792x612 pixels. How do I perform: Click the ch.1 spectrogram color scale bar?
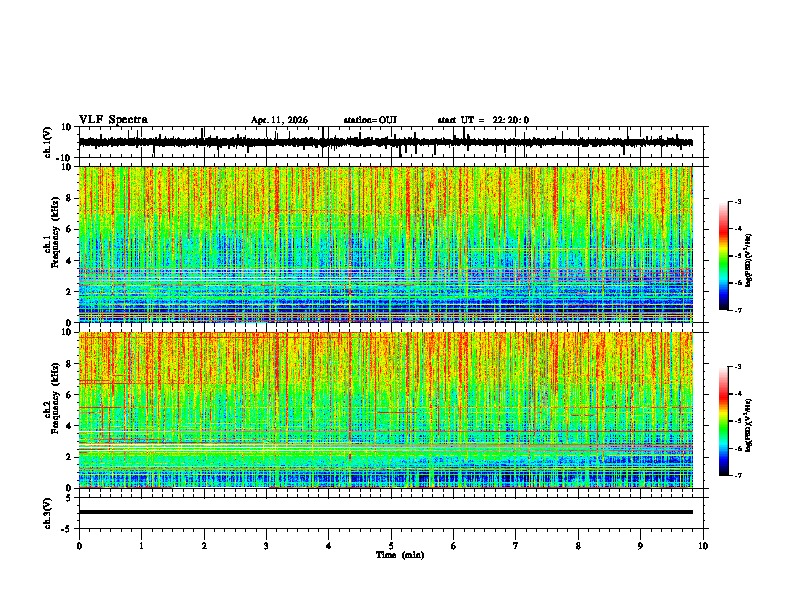723,256
